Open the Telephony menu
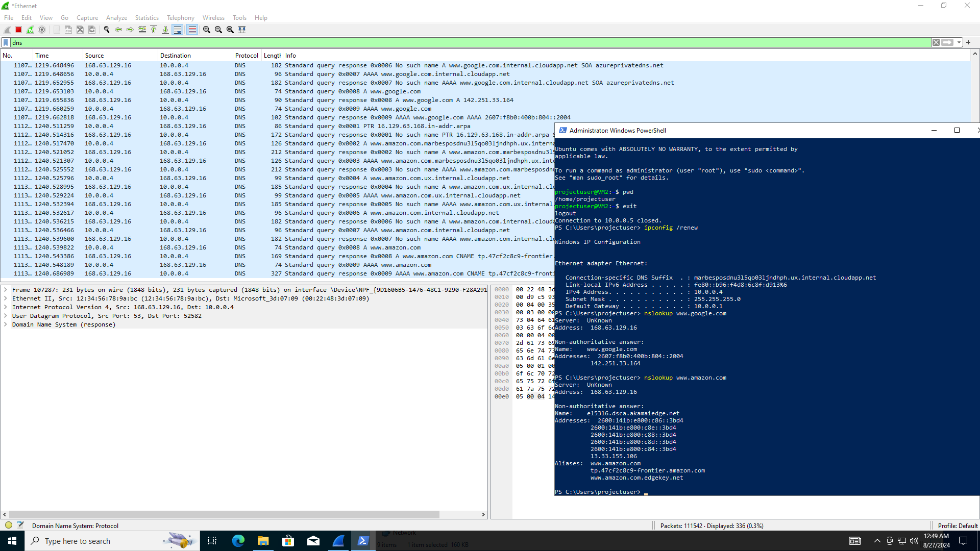This screenshot has height=551, width=980. click(180, 17)
